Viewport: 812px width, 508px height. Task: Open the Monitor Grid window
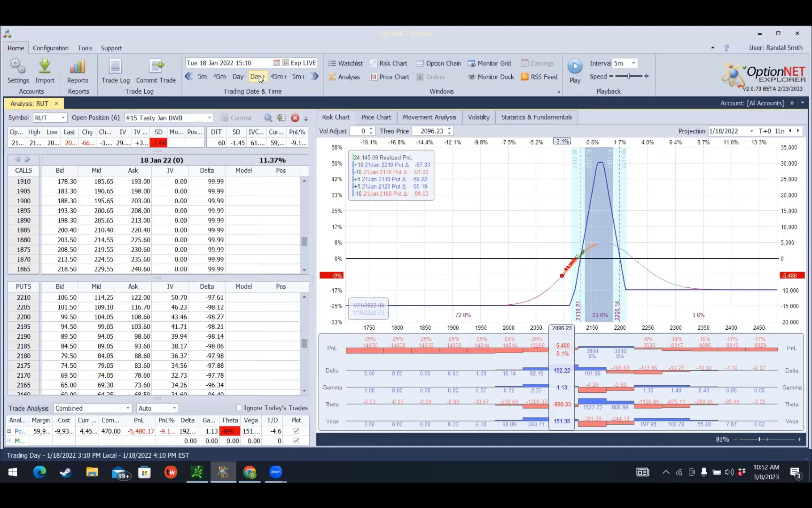pyautogui.click(x=489, y=63)
